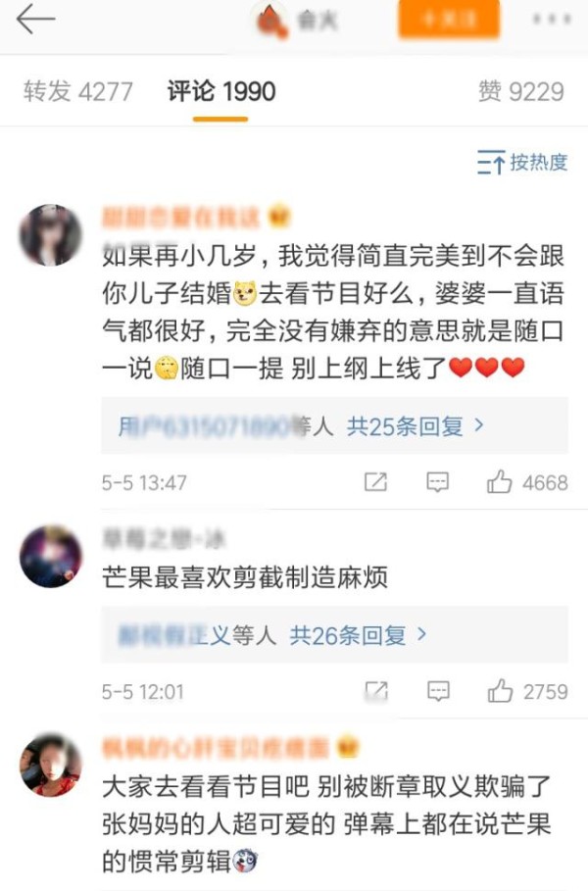Reply to the comment posted 5-5 12:01
Viewport: 588px width, 891px height.
point(438,691)
